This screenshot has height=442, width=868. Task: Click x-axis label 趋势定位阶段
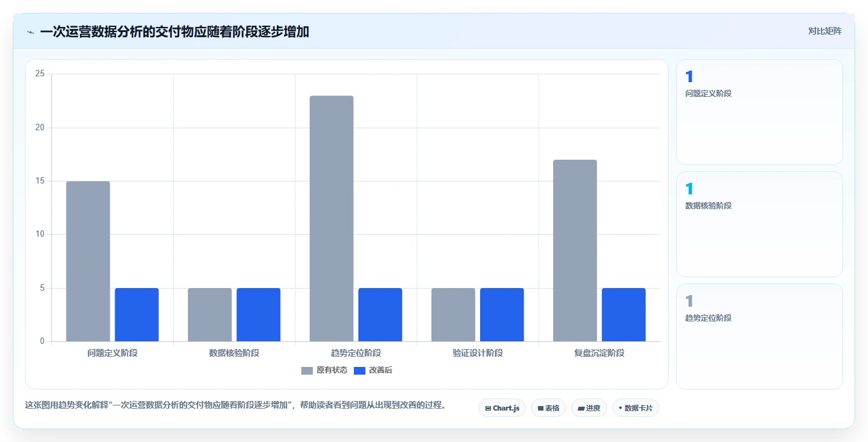(356, 353)
